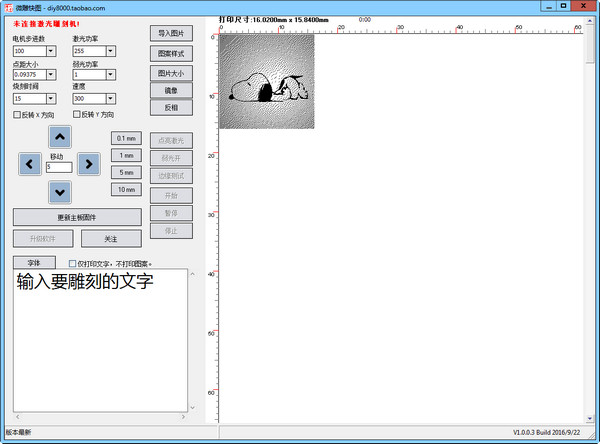This screenshot has width=600, height=444.
Task: Click the 0:00 time indicator
Action: point(365,20)
